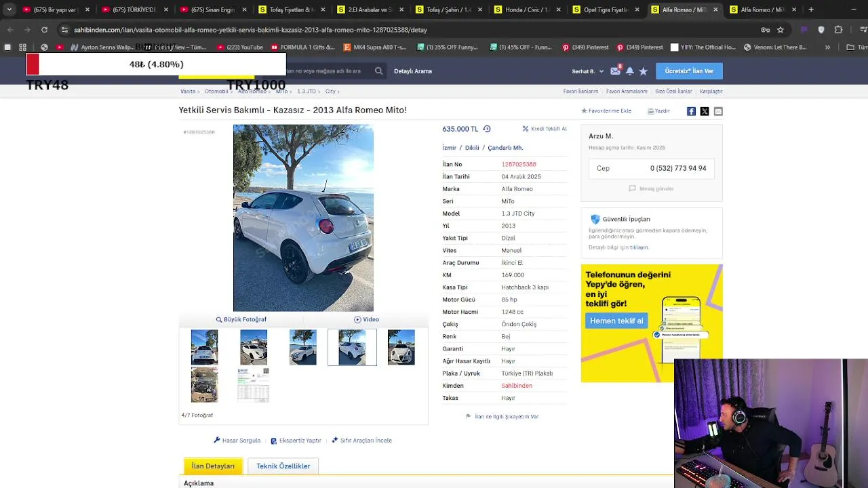Open Favori İlanlarım link
Screen dimensions: 868x488
(580, 91)
